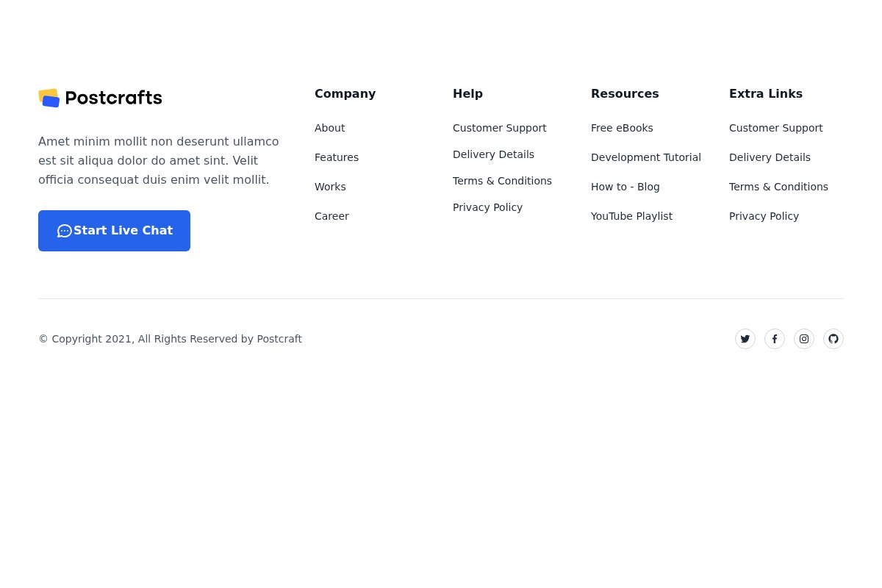
Task: Open Free eBooks resource link
Action: [x=622, y=128]
